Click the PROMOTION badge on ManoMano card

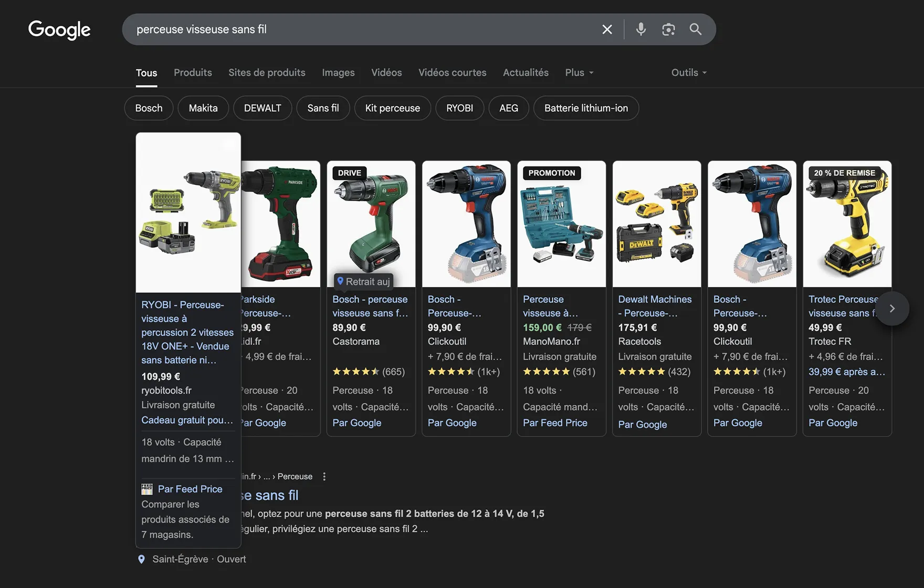click(552, 173)
